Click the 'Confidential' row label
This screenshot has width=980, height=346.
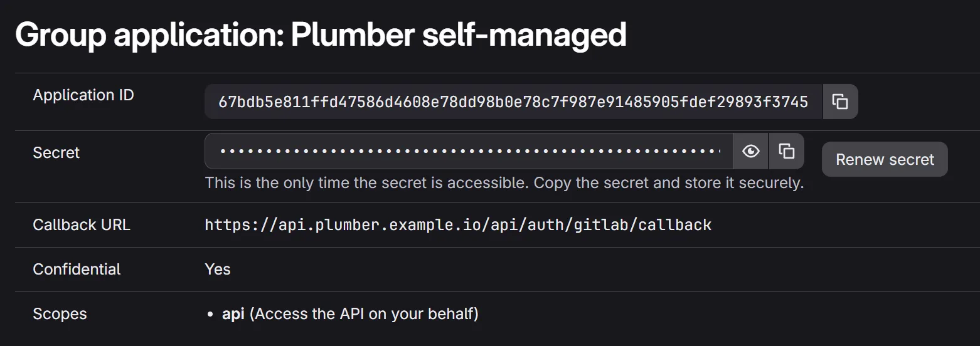point(77,270)
